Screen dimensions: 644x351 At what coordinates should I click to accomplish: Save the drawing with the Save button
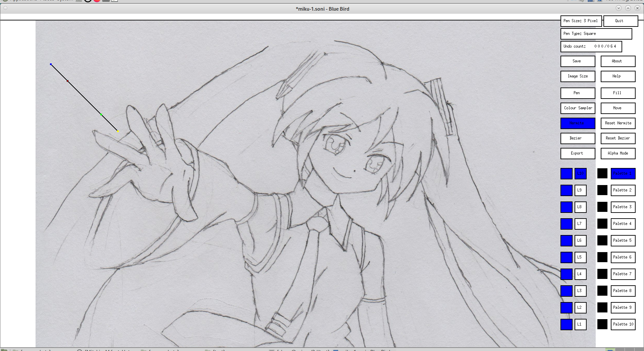coord(578,61)
